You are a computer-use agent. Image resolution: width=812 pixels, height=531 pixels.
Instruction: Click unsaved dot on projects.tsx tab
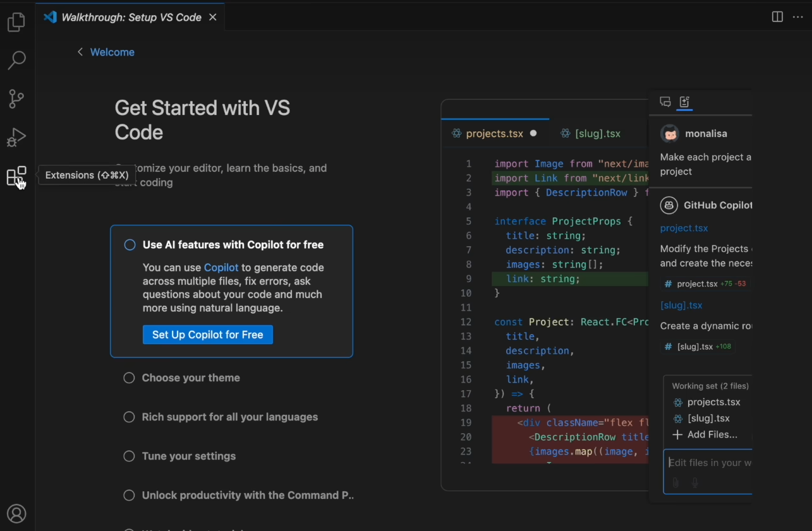click(533, 134)
